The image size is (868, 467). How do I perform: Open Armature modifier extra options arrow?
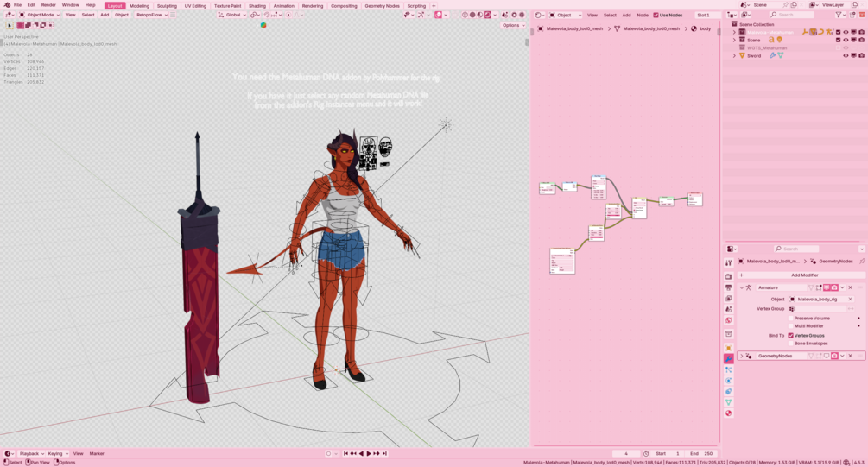point(843,287)
